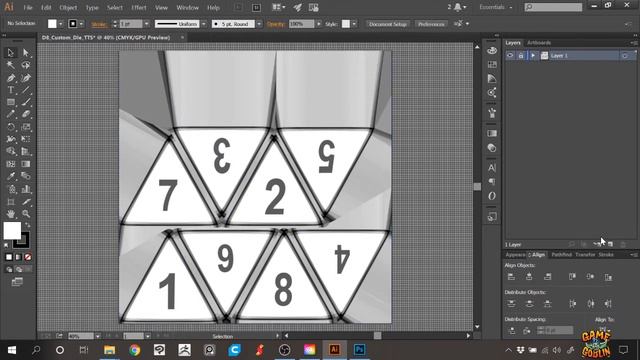The image size is (640, 360).
Task: Select the Hand tool
Action: (11, 213)
